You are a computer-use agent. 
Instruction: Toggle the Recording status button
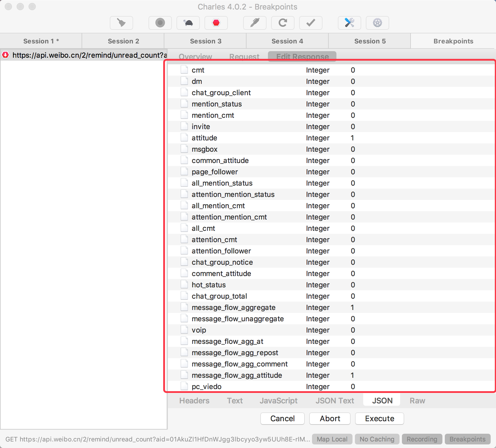(x=422, y=439)
